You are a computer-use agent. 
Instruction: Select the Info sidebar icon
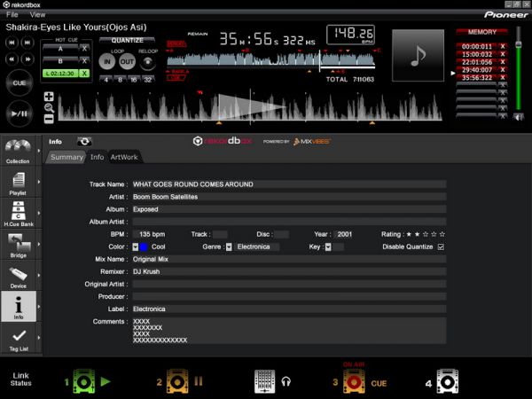[19, 307]
